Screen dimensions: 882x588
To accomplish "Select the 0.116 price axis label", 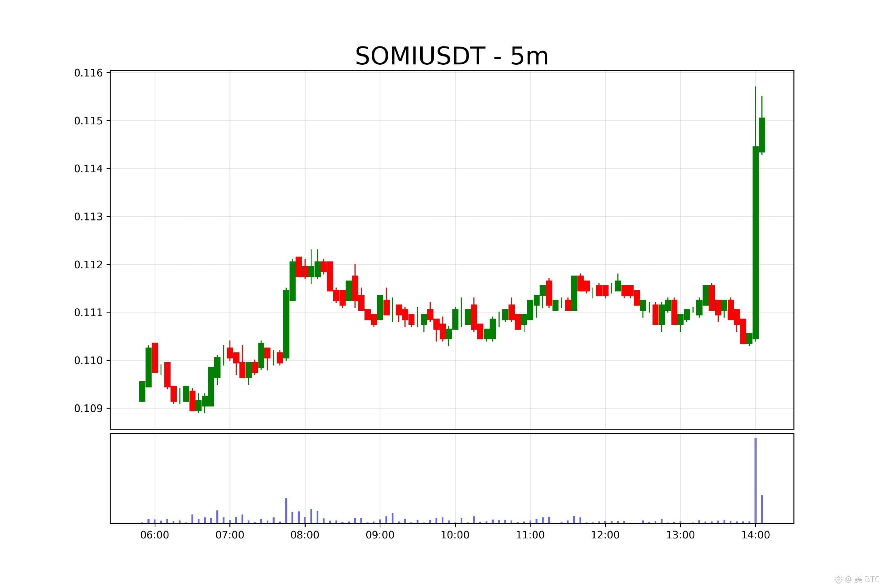I will tap(88, 73).
